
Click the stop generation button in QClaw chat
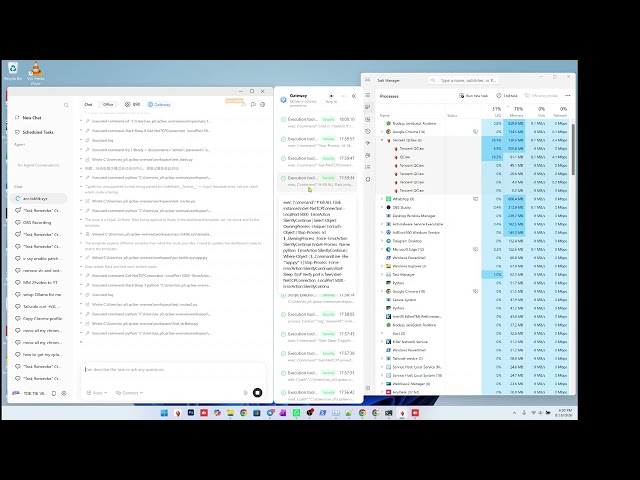point(258,393)
